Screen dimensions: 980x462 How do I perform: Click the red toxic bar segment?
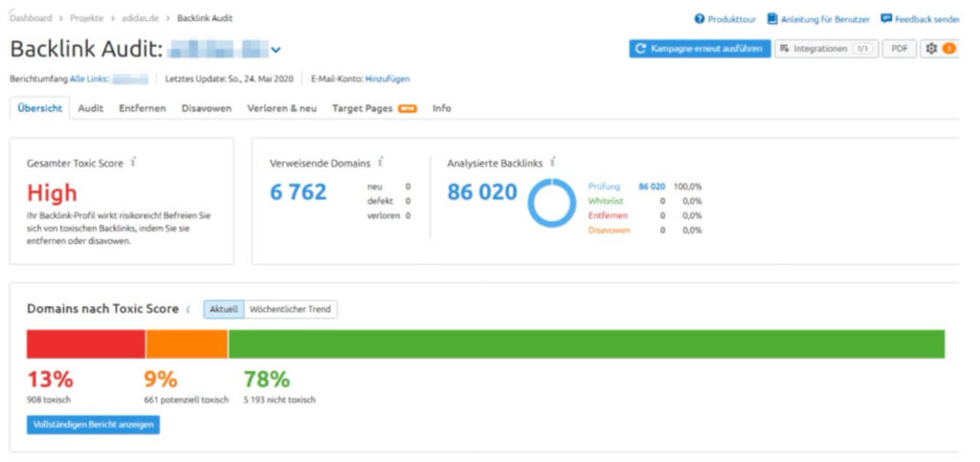point(85,344)
